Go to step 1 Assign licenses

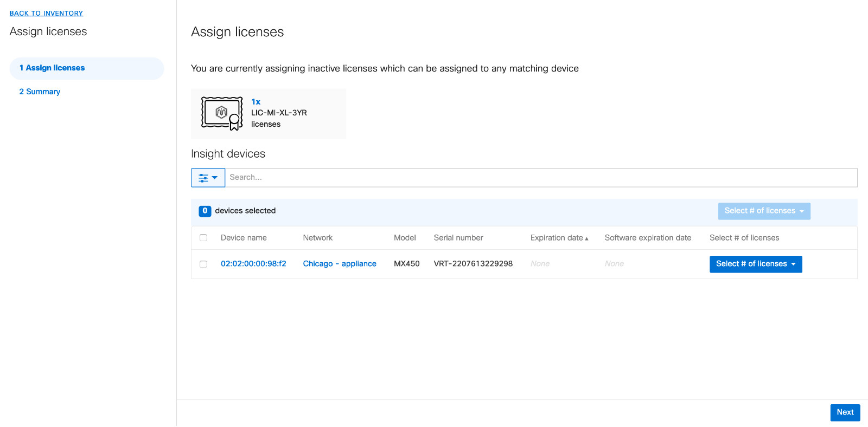52,68
